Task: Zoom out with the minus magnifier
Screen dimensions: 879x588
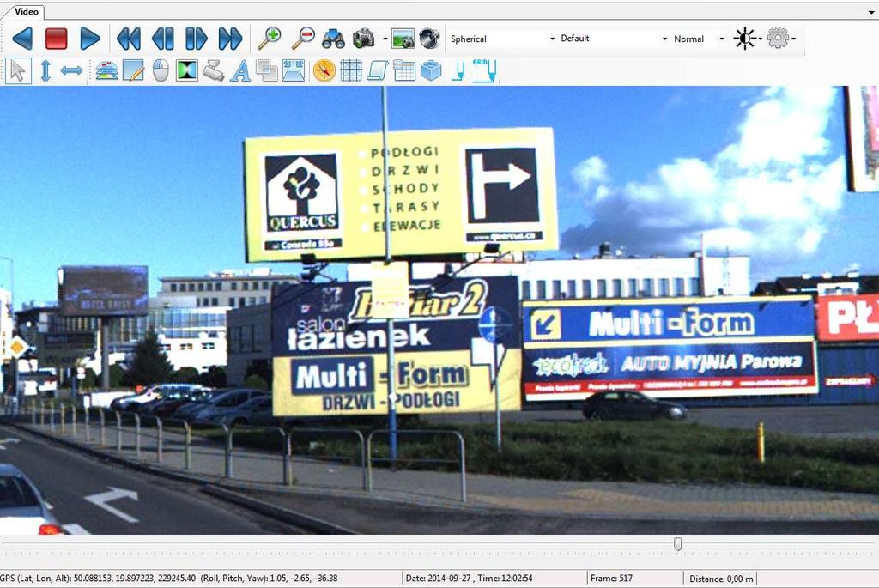Action: tap(303, 38)
